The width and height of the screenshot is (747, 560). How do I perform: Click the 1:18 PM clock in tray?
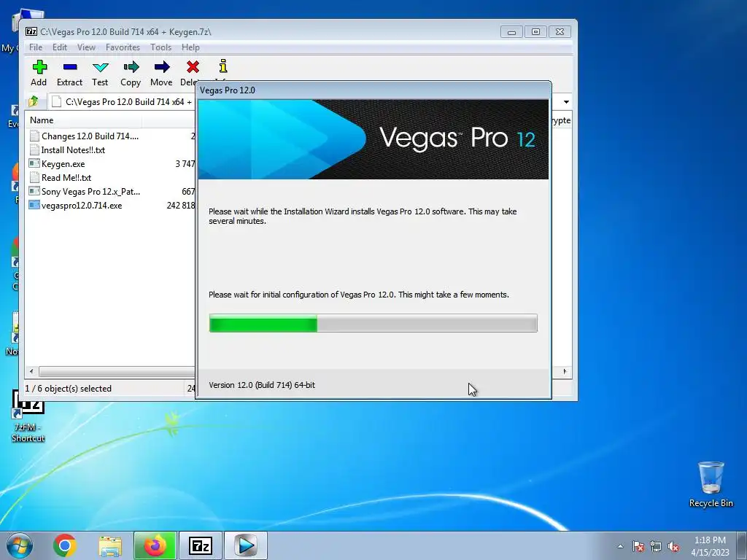(710, 540)
